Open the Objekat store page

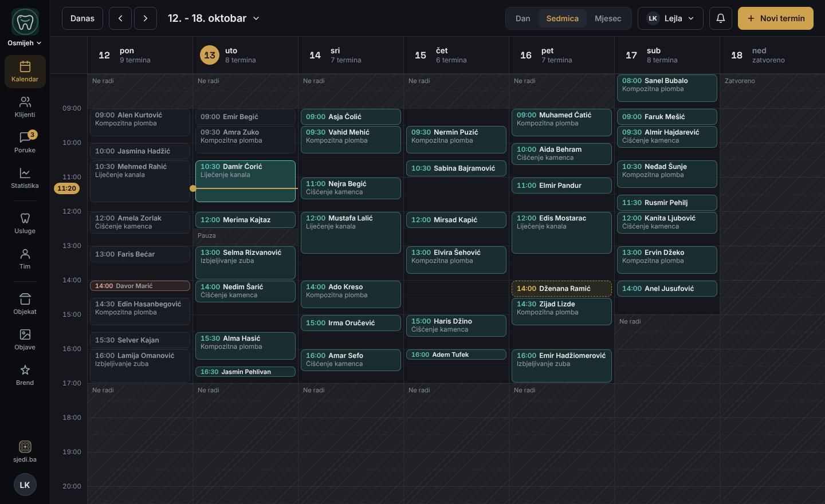click(x=25, y=304)
